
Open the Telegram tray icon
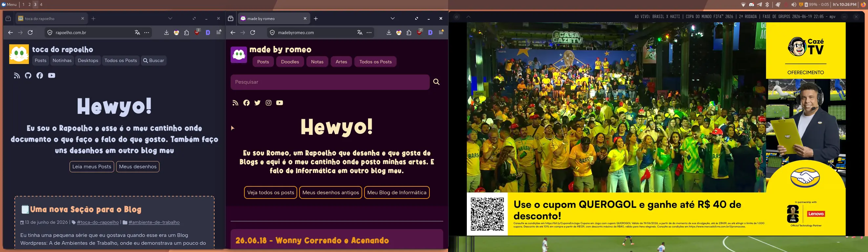[x=759, y=5]
